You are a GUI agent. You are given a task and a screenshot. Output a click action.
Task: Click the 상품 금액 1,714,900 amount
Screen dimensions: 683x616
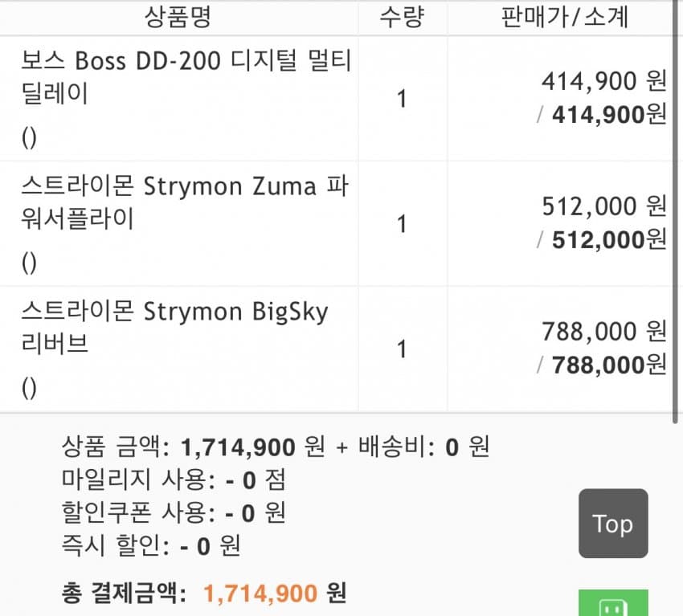pyautogui.click(x=239, y=447)
